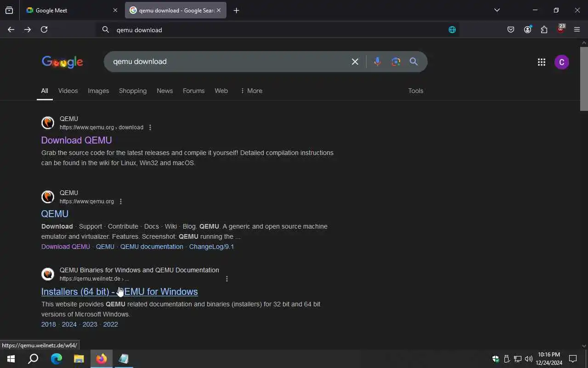This screenshot has height=368, width=588.
Task: Select the All results tab
Action: click(45, 91)
